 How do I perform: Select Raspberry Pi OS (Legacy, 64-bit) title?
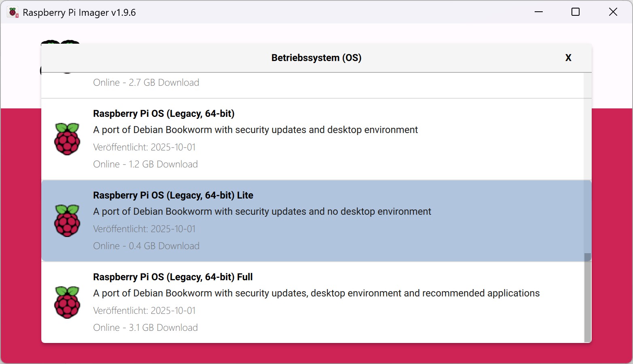click(x=164, y=114)
